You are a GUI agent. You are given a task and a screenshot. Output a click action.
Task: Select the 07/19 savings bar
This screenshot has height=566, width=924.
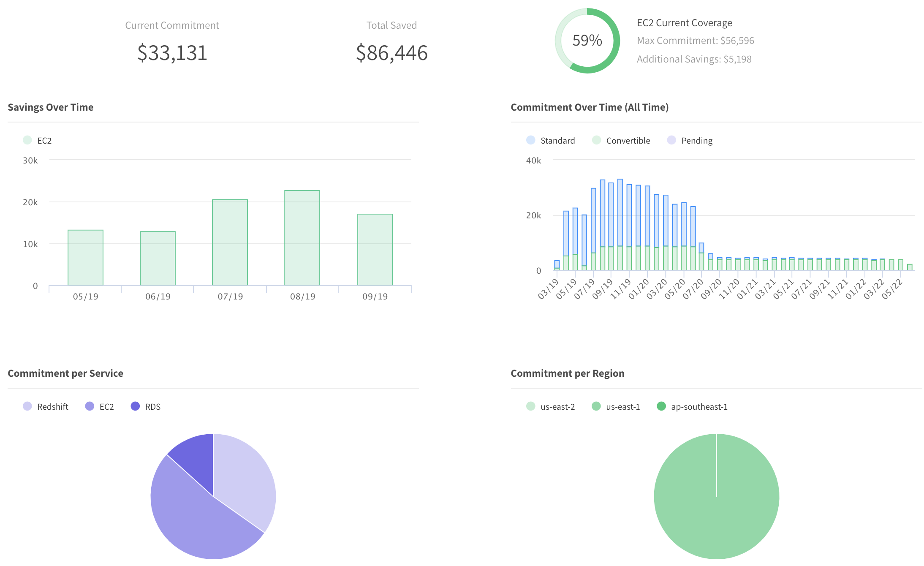pyautogui.click(x=230, y=242)
